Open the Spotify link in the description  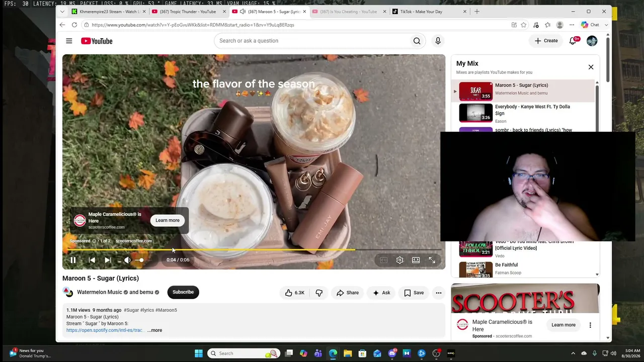pos(104,330)
